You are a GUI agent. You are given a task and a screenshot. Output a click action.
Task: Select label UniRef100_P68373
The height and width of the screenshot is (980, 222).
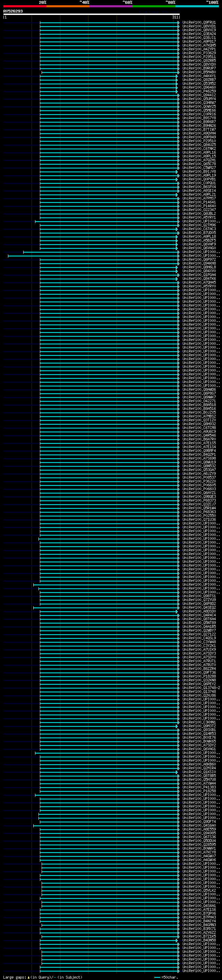point(199,500)
